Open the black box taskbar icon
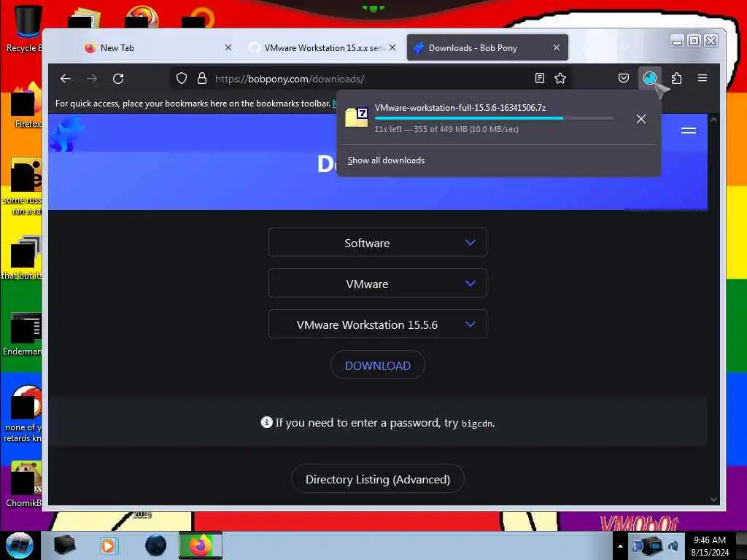 click(x=64, y=545)
